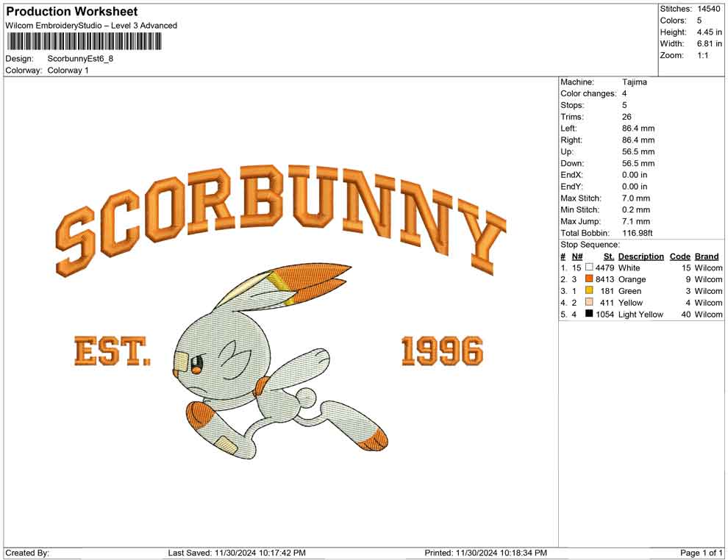Image resolution: width=728 pixels, height=560 pixels.
Task: Click the Machine value 'Tajima'
Action: (x=634, y=82)
